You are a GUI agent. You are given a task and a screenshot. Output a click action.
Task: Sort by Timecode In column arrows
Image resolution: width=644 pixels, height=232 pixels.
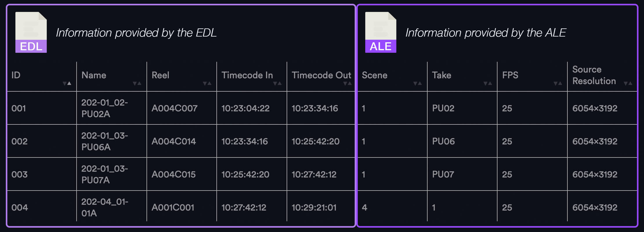coord(277,84)
